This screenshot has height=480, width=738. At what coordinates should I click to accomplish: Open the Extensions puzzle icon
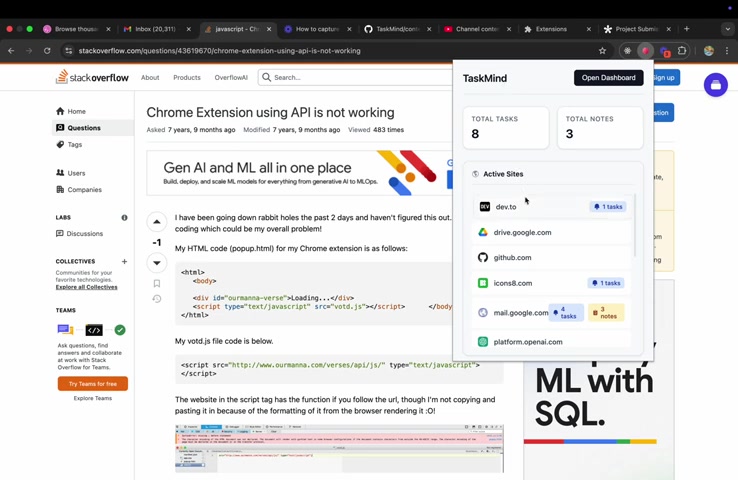click(x=682, y=50)
